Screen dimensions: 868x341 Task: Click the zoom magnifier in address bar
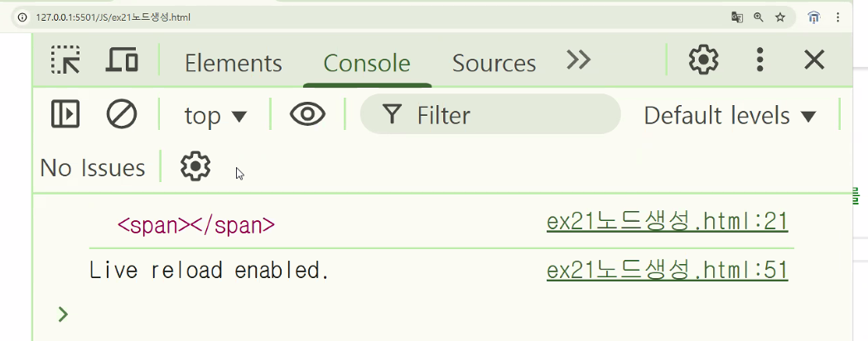coord(758,17)
